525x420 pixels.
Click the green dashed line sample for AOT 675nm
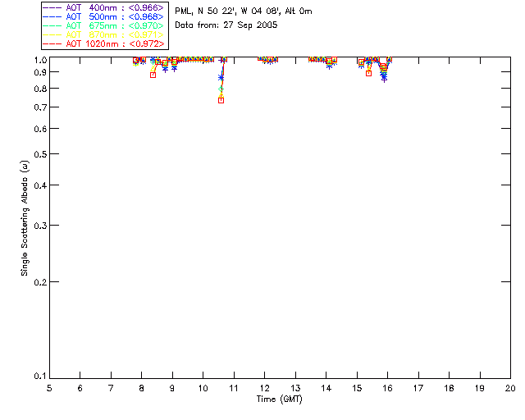[x=52, y=25]
